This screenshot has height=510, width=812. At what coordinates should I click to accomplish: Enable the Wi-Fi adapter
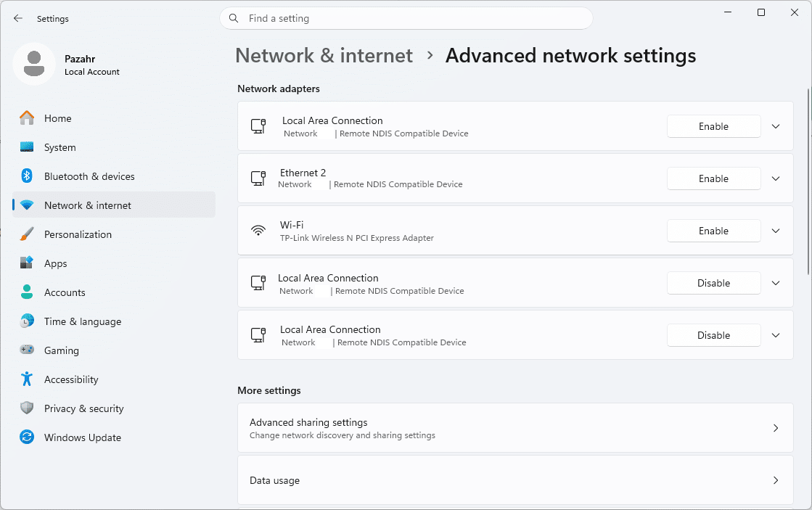point(713,231)
